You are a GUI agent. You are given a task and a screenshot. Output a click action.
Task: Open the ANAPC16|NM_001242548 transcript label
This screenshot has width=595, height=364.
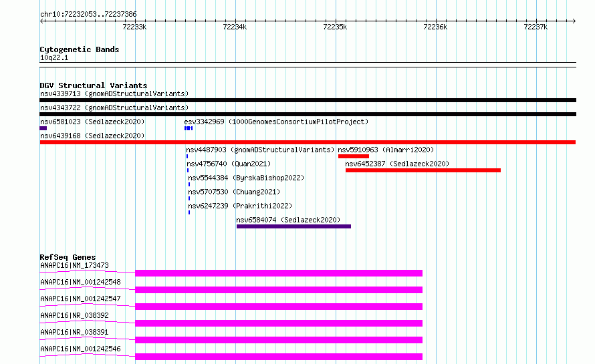click(x=80, y=282)
